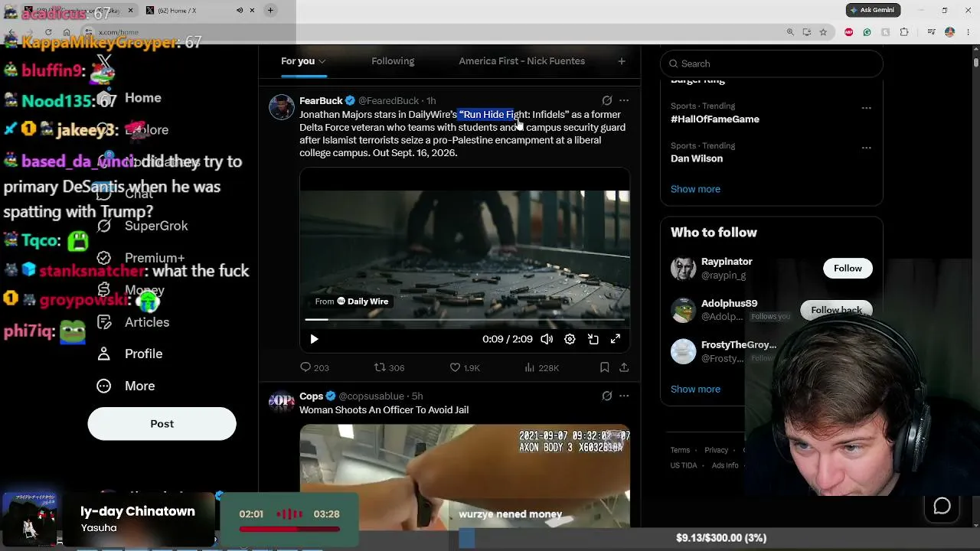Viewport: 980px width, 551px height.
Task: Play the Daily Wire video
Action: coord(314,339)
